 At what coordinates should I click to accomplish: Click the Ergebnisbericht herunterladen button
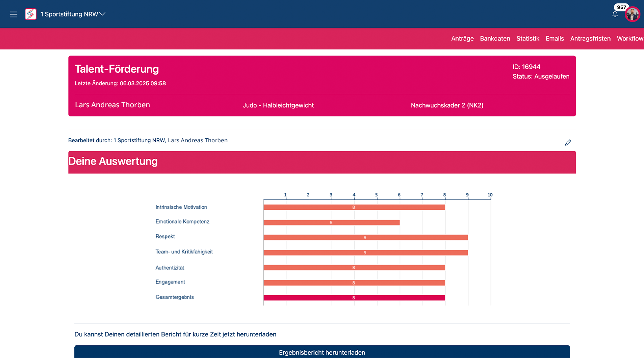point(322,352)
